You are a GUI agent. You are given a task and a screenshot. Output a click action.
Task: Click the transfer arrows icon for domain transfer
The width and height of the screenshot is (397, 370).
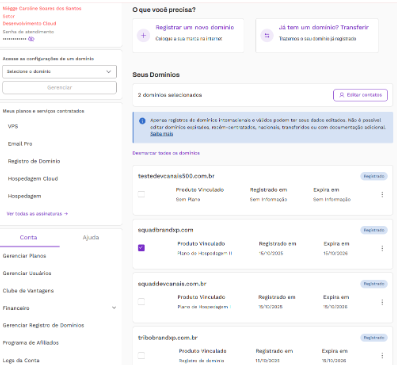click(x=267, y=35)
